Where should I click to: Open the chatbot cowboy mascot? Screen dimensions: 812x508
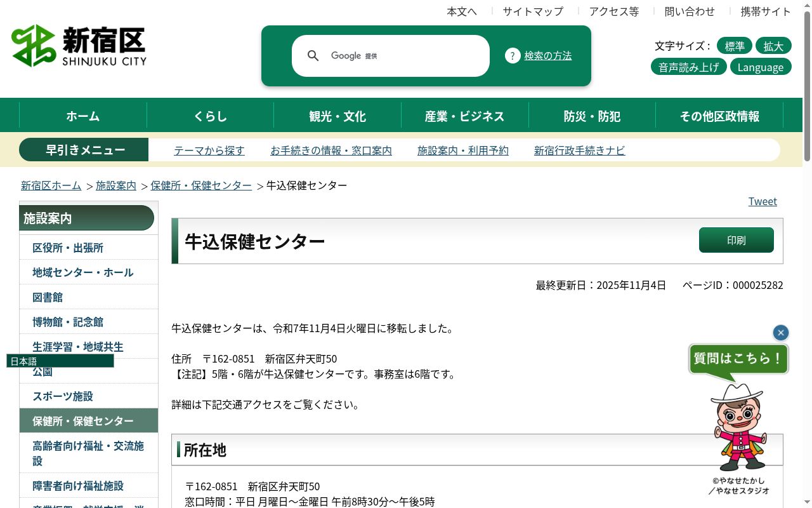(x=739, y=427)
